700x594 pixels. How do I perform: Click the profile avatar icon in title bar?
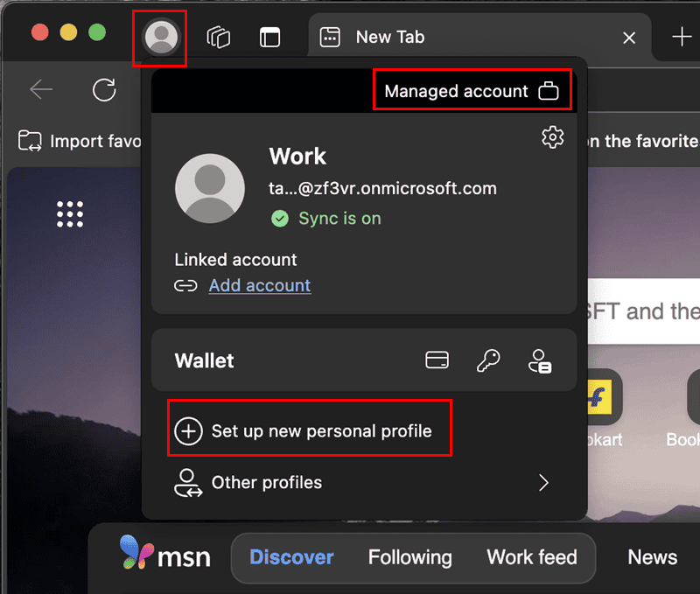click(160, 37)
